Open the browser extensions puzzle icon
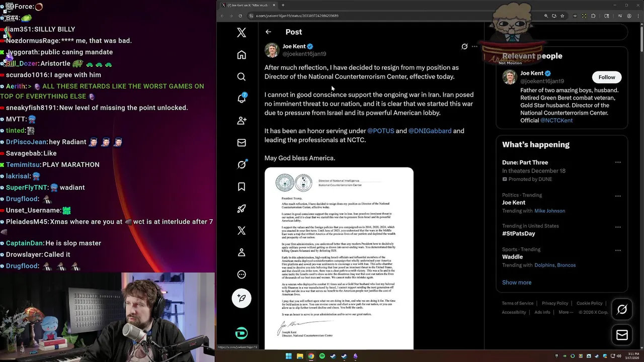The height and width of the screenshot is (362, 644). (x=593, y=16)
